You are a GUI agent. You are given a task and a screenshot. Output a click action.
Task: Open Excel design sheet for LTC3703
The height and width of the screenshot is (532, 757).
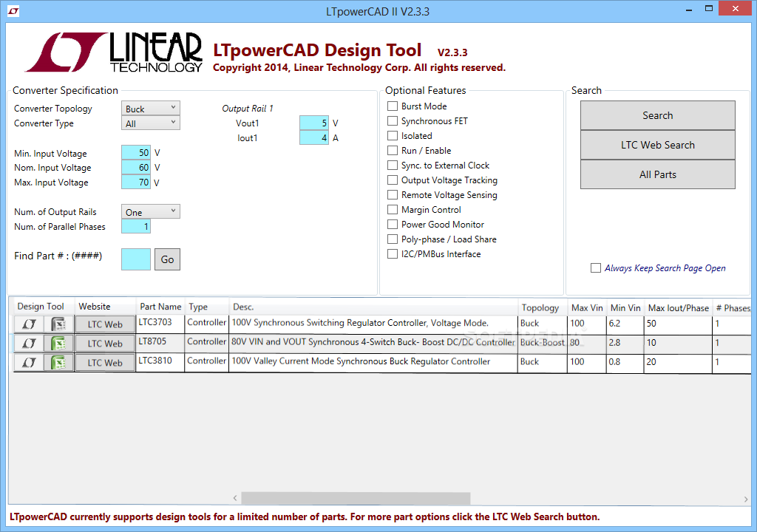coord(58,324)
